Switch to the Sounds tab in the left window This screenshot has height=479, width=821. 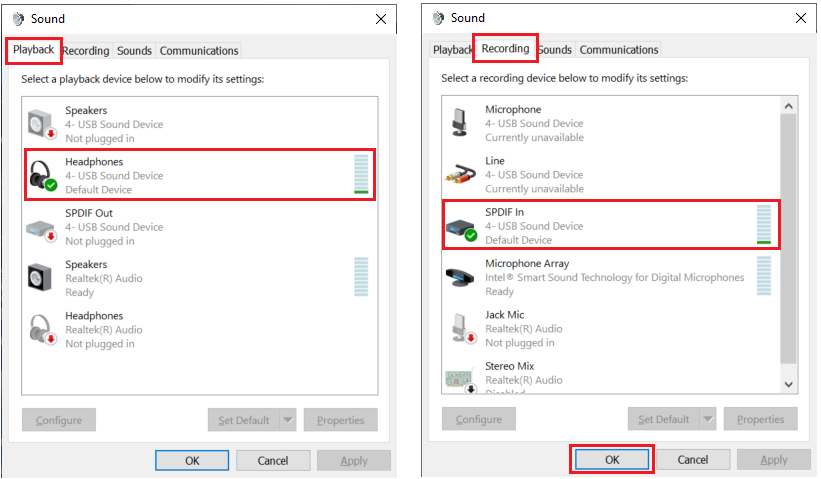point(134,51)
